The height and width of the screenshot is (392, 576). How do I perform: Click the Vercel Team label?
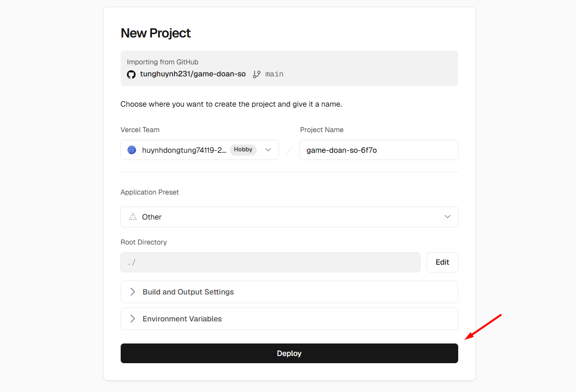coord(140,130)
